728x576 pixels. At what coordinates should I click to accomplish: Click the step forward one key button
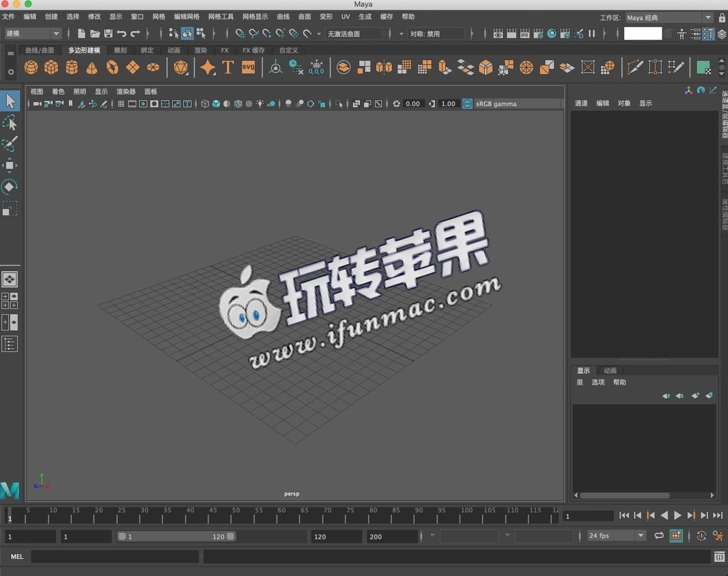691,515
